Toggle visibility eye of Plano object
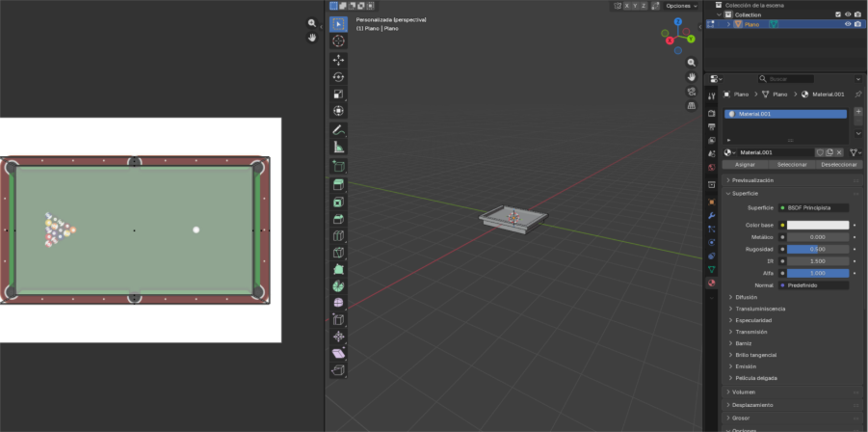The height and width of the screenshot is (432, 868). click(848, 24)
